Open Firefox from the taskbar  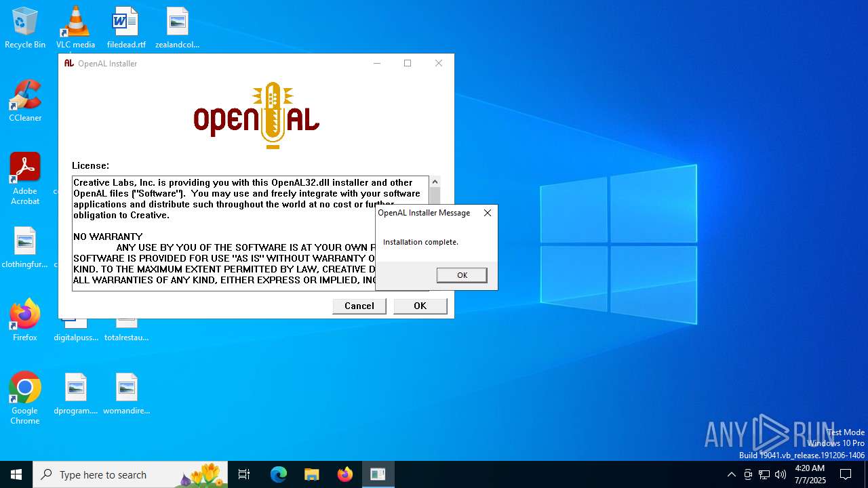click(344, 474)
